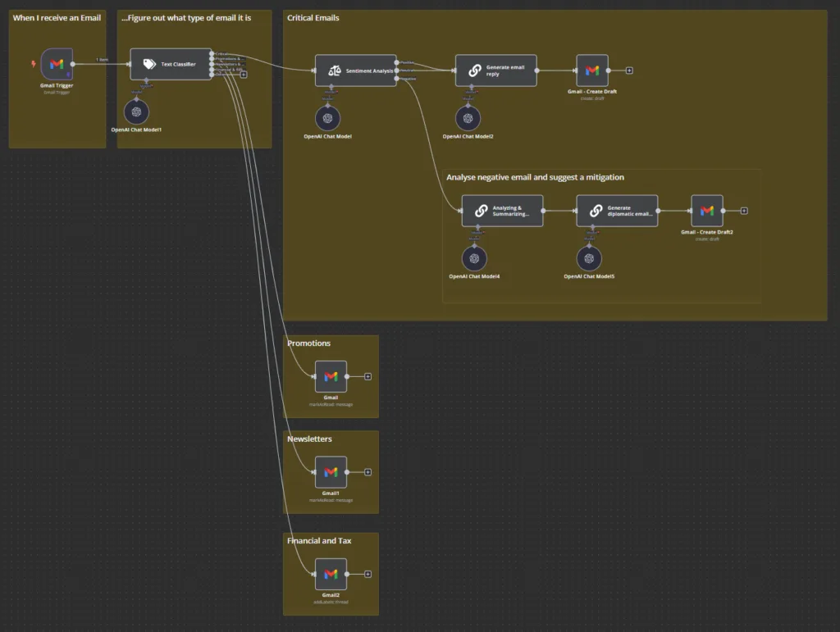Click 'Analyse negative email and suggest a mitigation' title
This screenshot has width=840, height=632.
535,177
